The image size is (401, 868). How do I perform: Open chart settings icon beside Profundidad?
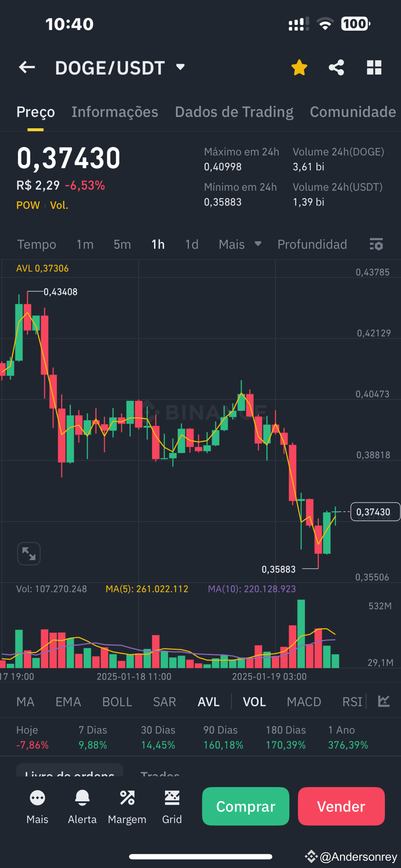tap(376, 244)
